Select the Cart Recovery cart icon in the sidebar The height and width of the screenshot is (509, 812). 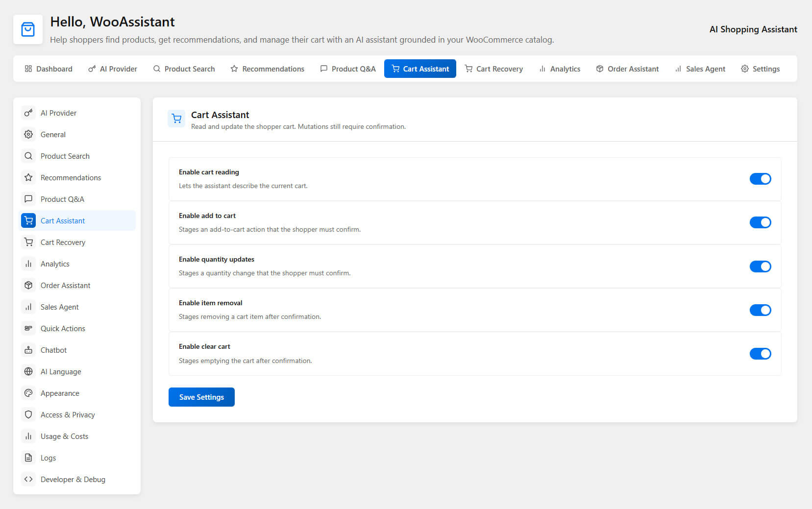28,242
